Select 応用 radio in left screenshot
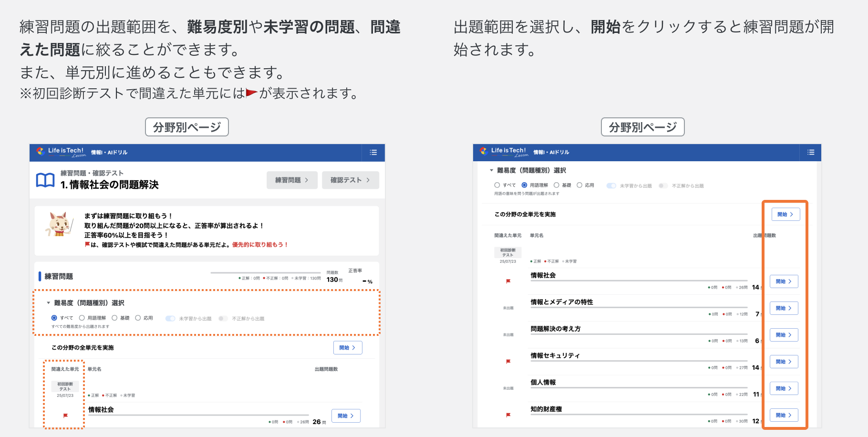This screenshot has width=868, height=437. pos(138,318)
